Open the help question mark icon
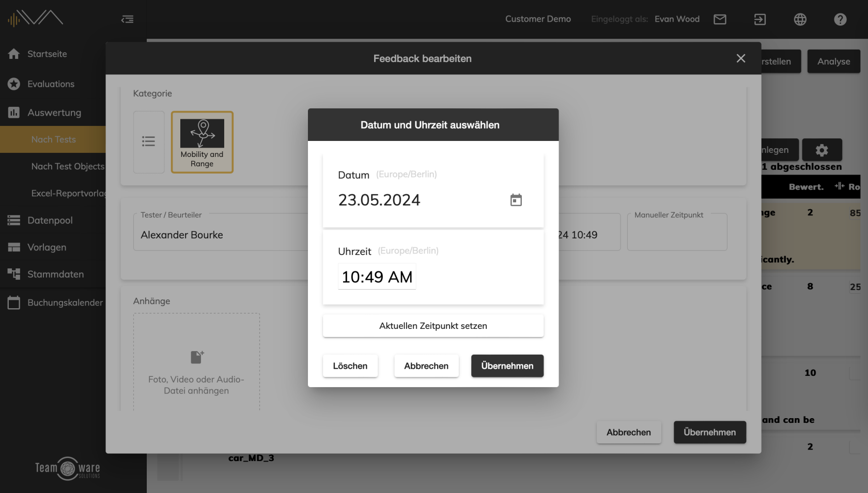Screen dimensions: 868x493 pyautogui.click(x=840, y=19)
